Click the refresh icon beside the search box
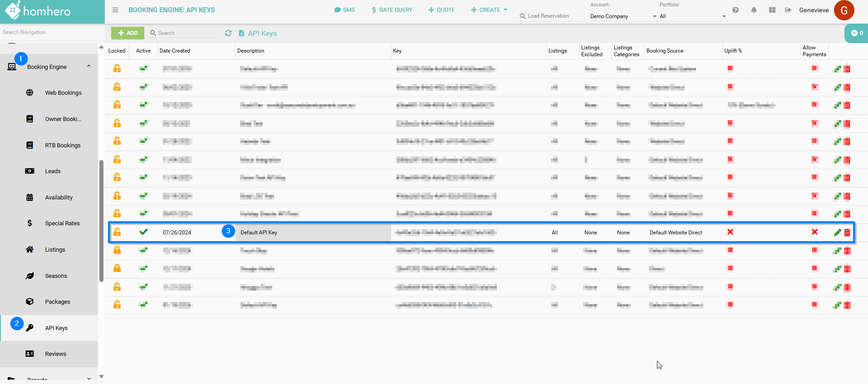 click(x=228, y=33)
